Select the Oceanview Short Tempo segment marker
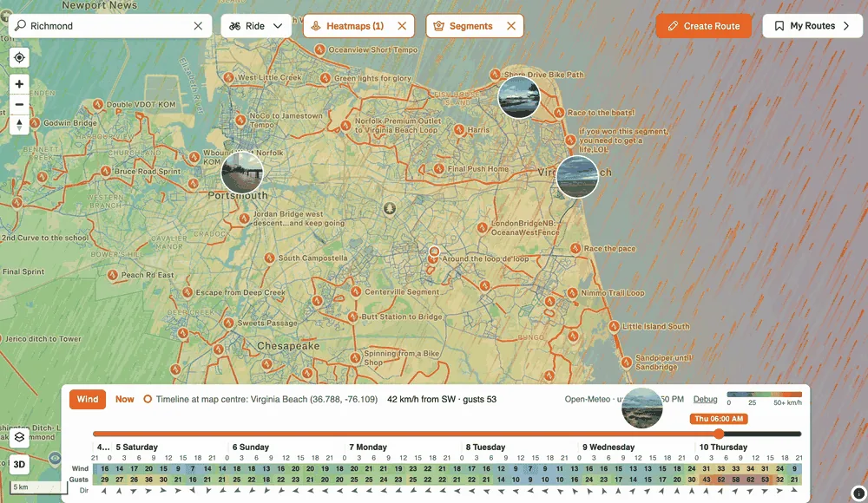 pos(320,49)
